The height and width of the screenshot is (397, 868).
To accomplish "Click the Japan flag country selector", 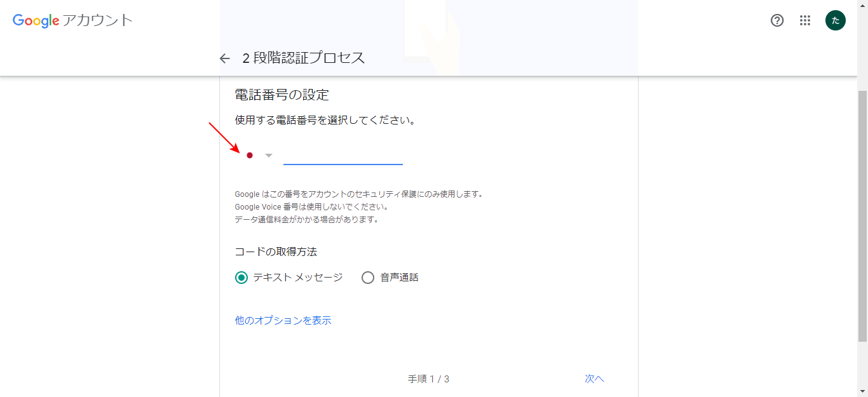I will point(250,155).
